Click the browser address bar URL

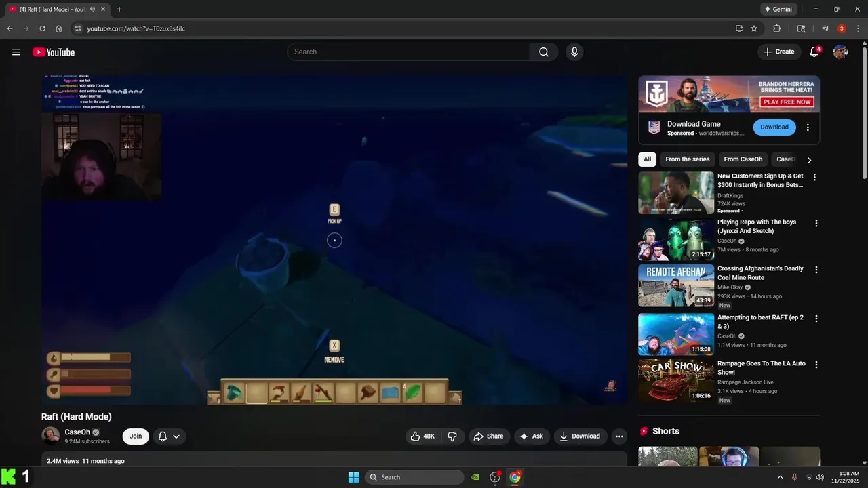136,28
